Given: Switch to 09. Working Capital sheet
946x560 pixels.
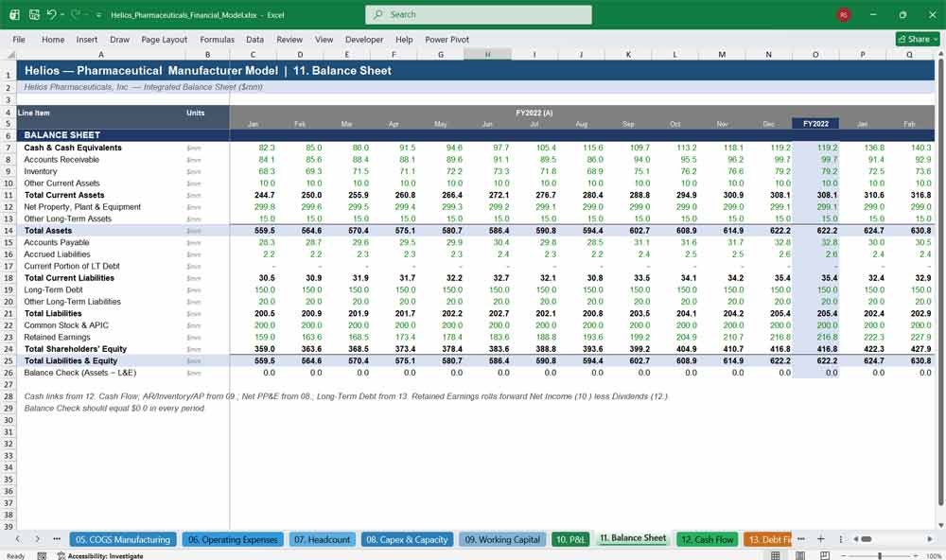Looking at the screenshot, I should pyautogui.click(x=502, y=539).
